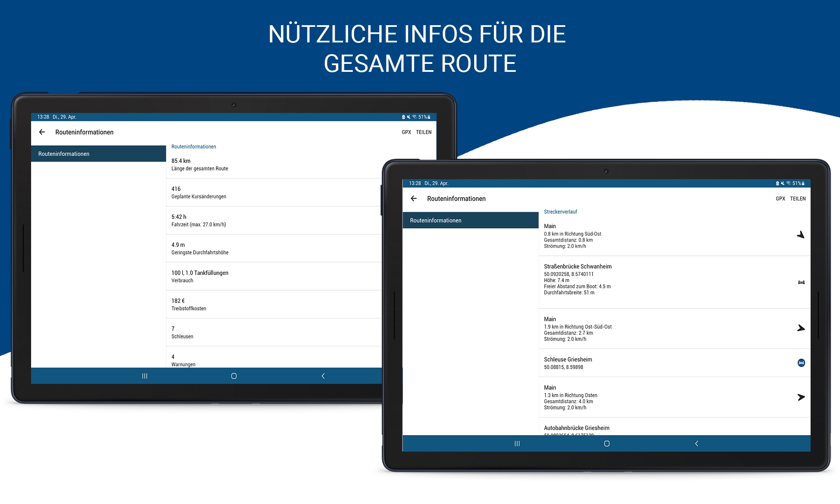Open the 416 Geplante Kursänderungen row

point(274,192)
